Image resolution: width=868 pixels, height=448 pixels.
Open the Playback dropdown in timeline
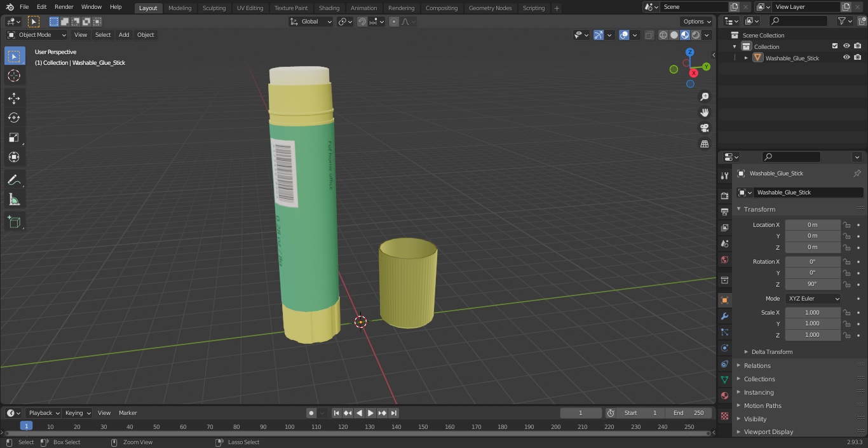[x=43, y=413]
